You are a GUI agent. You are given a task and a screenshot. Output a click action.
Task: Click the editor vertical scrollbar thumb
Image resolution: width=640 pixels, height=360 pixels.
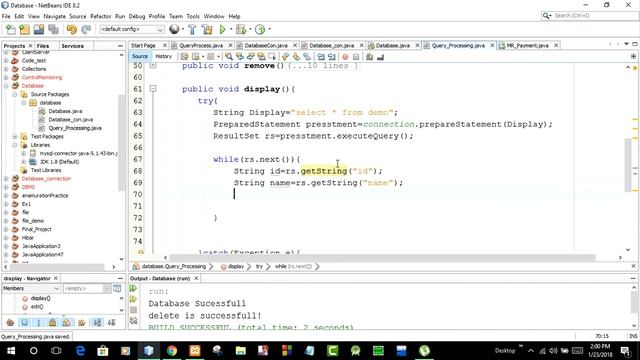[x=628, y=165]
